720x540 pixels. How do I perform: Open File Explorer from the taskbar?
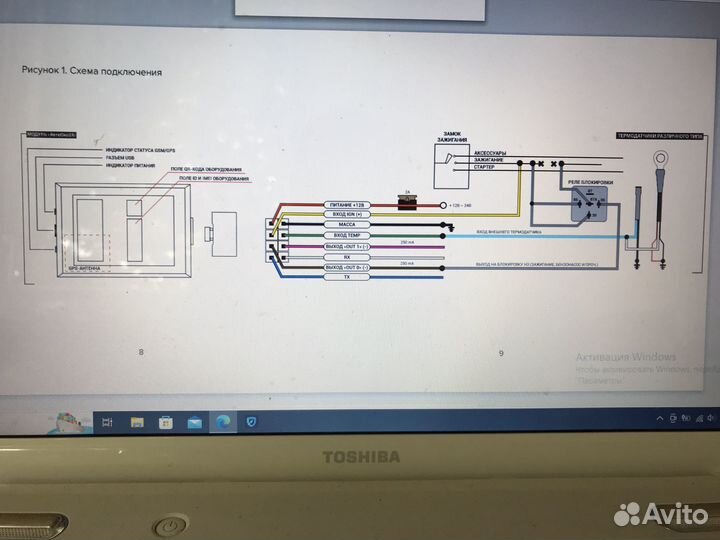tap(137, 422)
